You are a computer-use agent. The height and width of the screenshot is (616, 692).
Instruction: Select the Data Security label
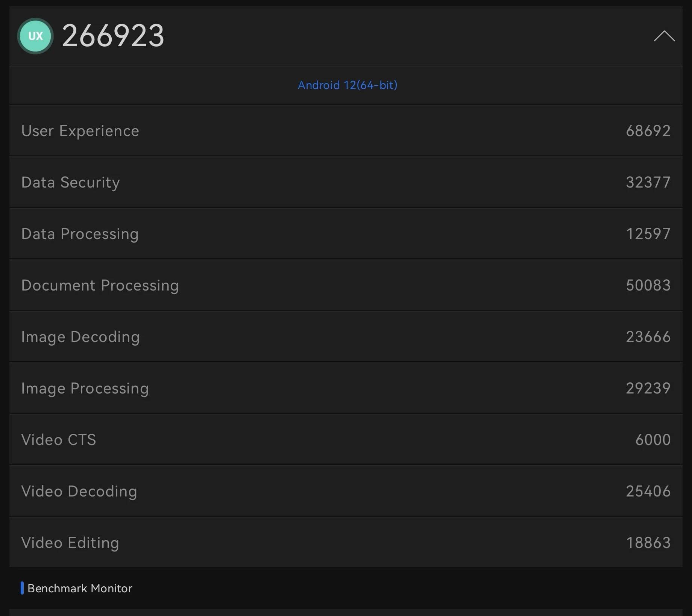coord(70,182)
